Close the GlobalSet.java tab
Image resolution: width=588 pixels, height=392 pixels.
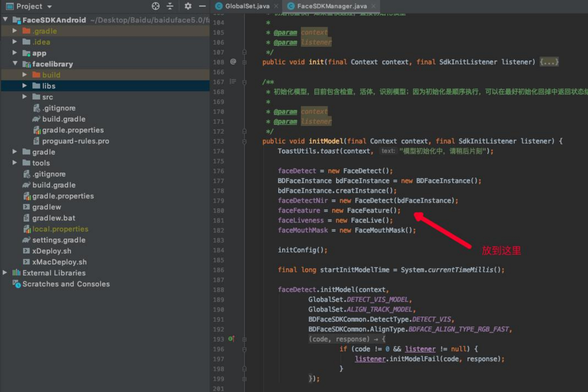[x=276, y=6]
